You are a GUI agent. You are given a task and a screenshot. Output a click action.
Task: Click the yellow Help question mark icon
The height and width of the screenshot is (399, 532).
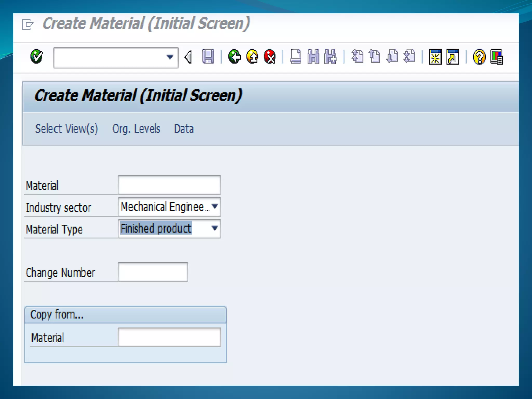479,56
